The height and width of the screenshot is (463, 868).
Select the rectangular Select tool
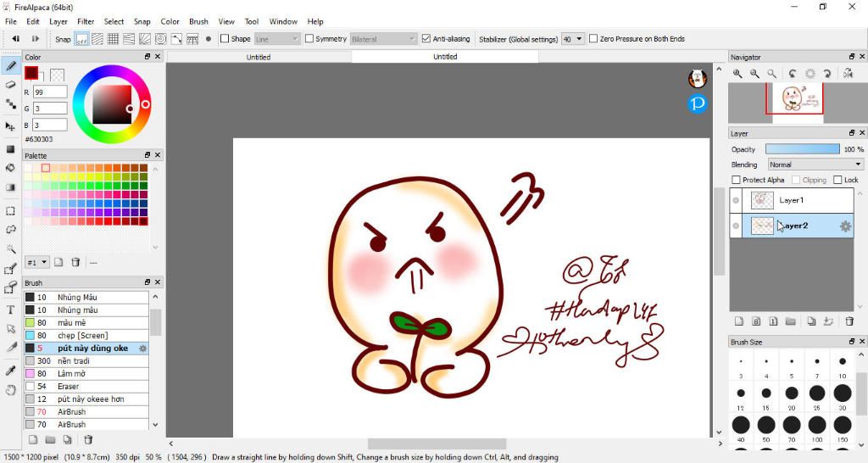point(10,211)
